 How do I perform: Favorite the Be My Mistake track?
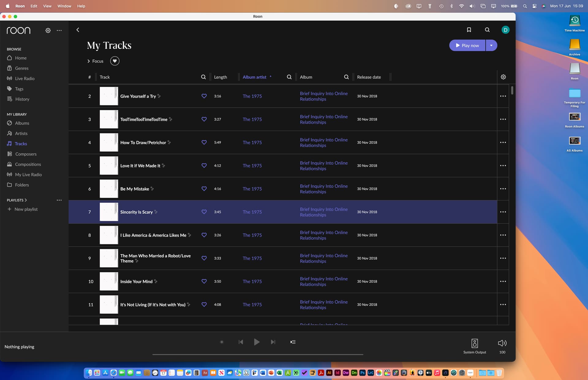[x=204, y=189]
